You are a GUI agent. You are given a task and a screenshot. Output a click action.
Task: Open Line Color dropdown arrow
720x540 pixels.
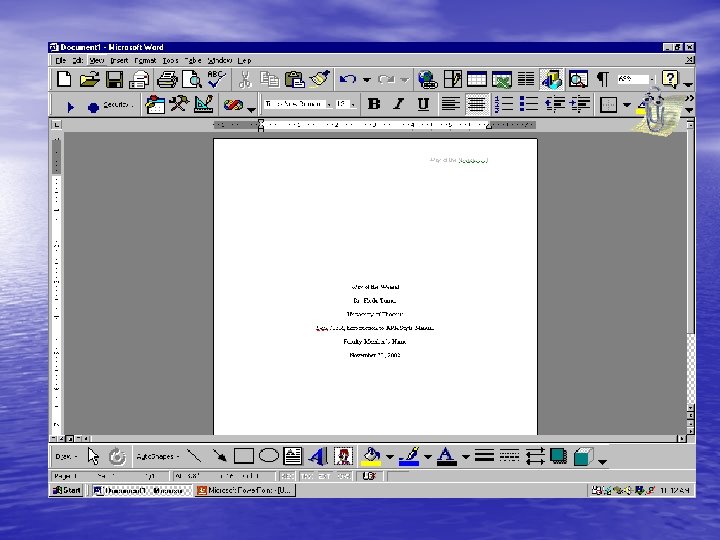point(428,456)
